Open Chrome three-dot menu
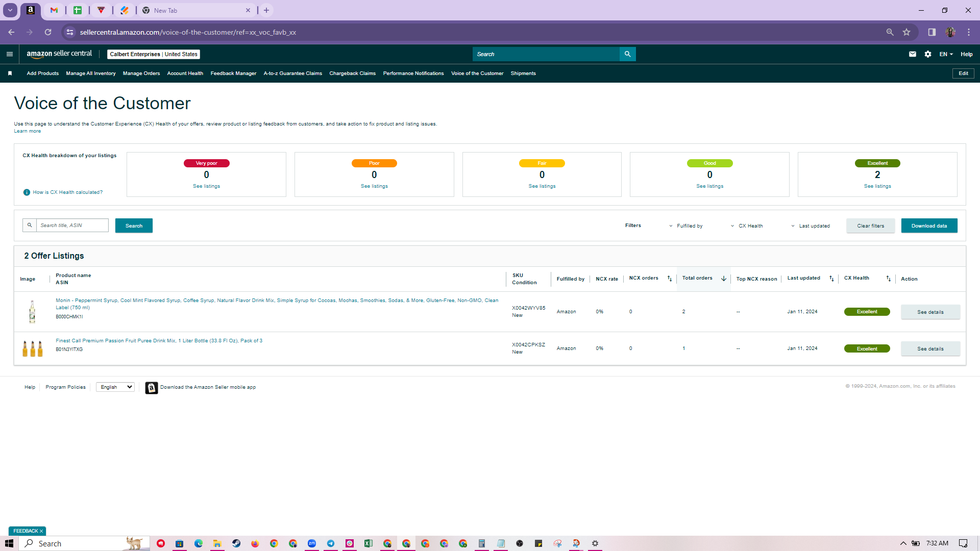 pos(969,32)
